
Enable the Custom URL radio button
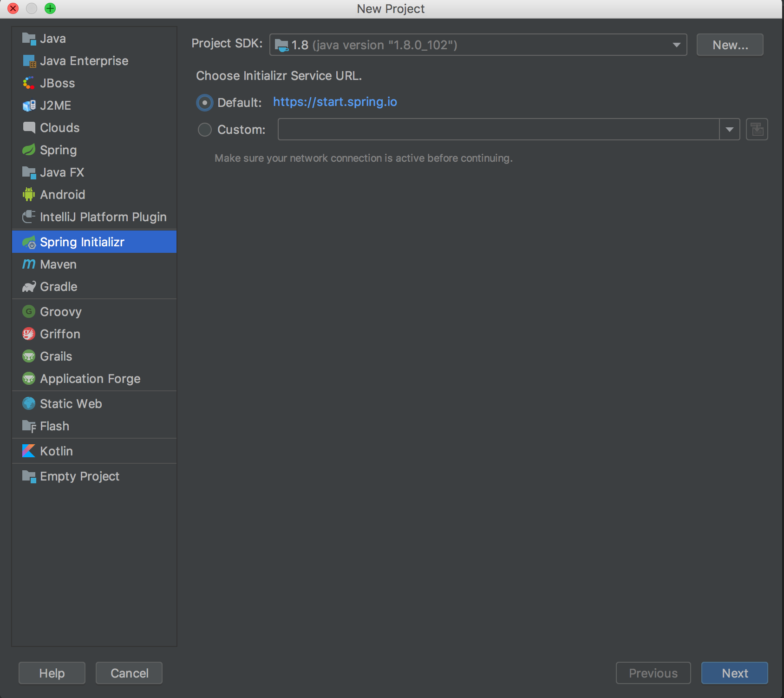(205, 130)
